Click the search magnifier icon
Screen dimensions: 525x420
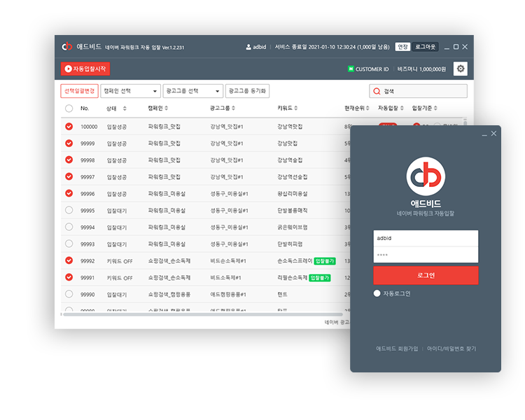tap(377, 91)
